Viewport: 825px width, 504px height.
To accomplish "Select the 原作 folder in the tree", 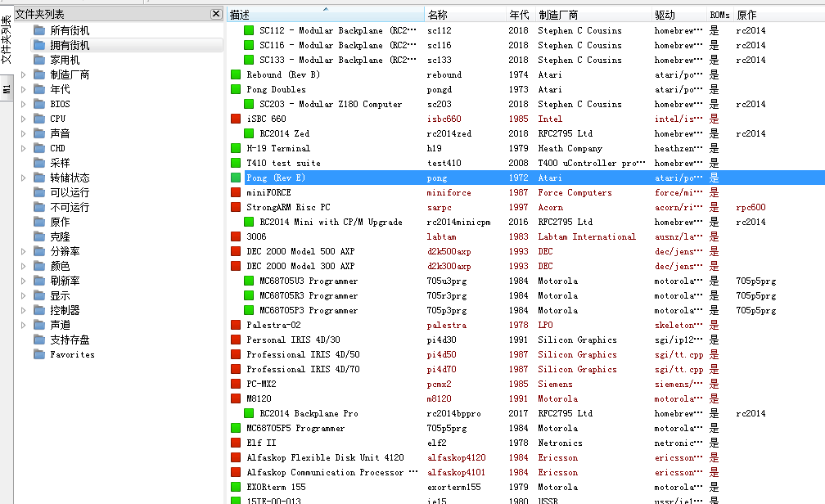I will 60,222.
